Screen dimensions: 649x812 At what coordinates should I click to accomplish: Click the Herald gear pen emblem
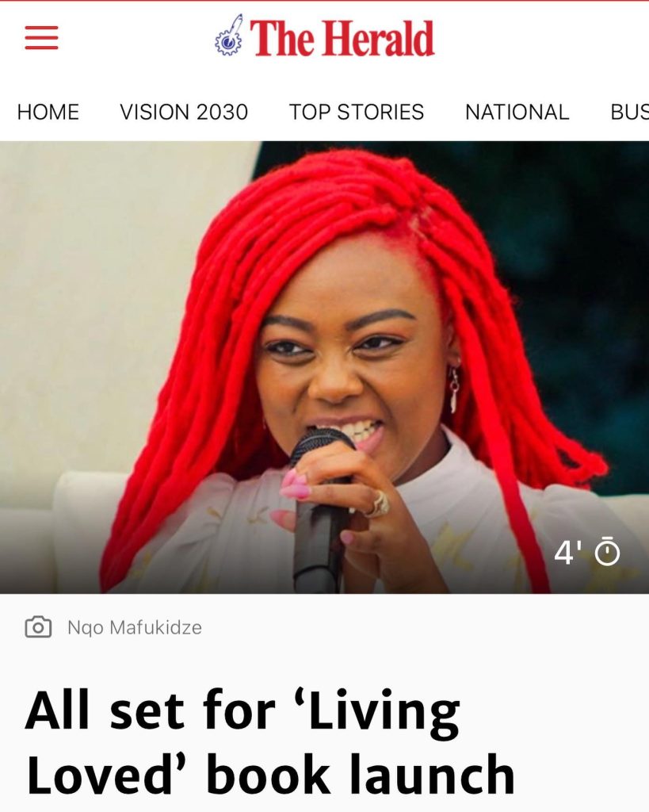(x=229, y=35)
